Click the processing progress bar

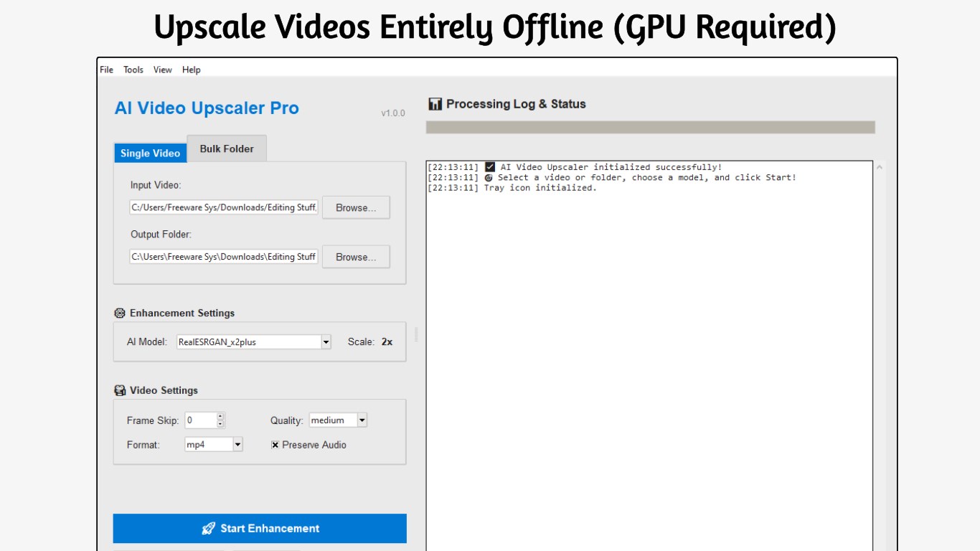[650, 126]
